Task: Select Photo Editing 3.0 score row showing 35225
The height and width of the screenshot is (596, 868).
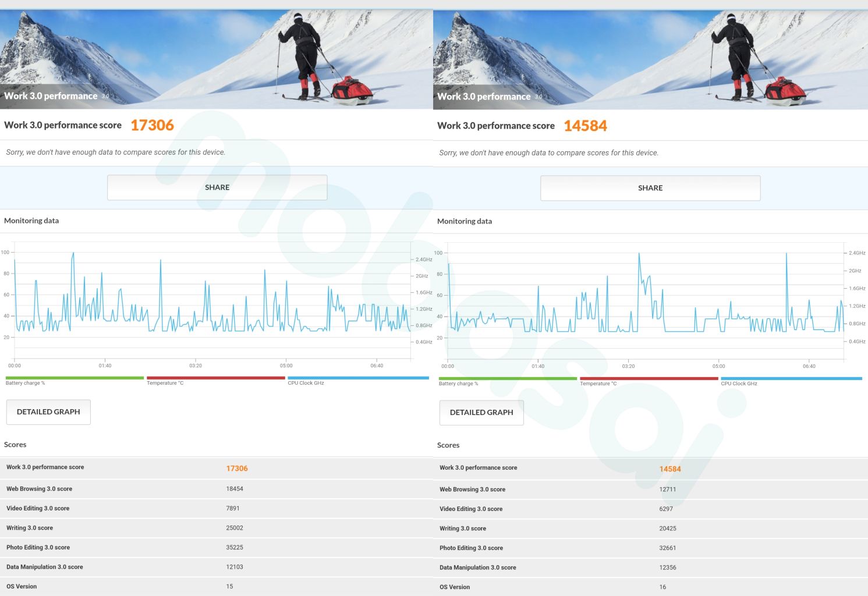Action: [216, 548]
